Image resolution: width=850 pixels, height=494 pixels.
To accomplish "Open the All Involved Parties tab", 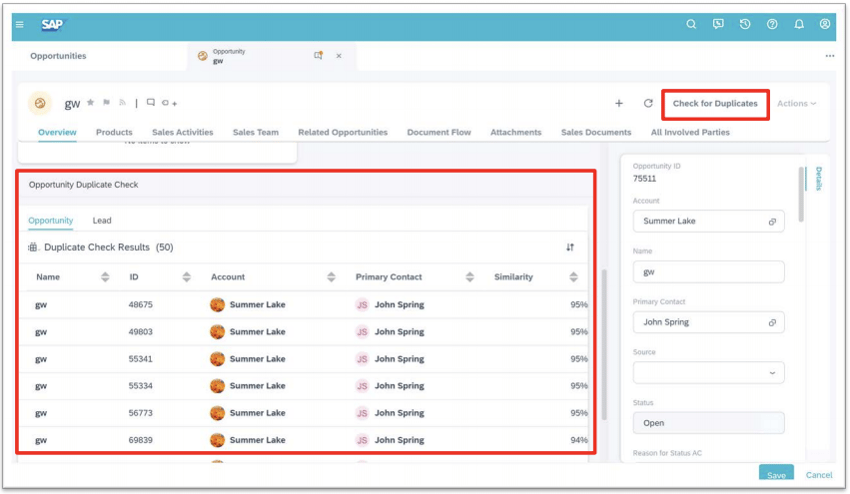I will coord(690,132).
